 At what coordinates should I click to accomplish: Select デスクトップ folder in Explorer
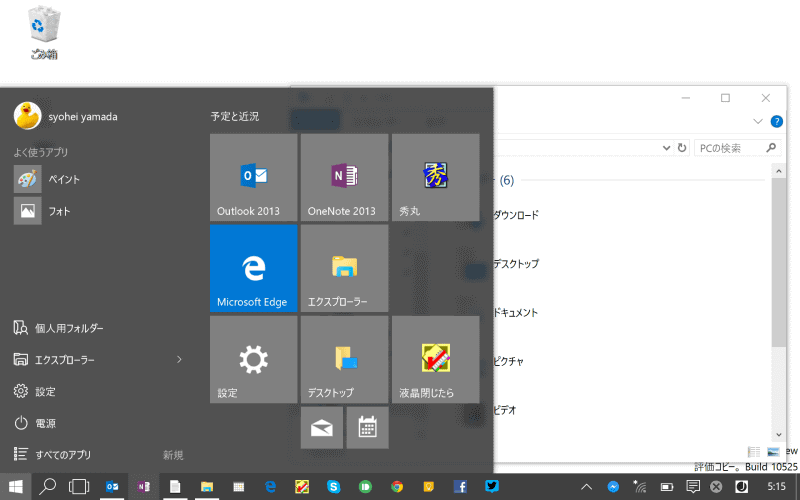(516, 264)
